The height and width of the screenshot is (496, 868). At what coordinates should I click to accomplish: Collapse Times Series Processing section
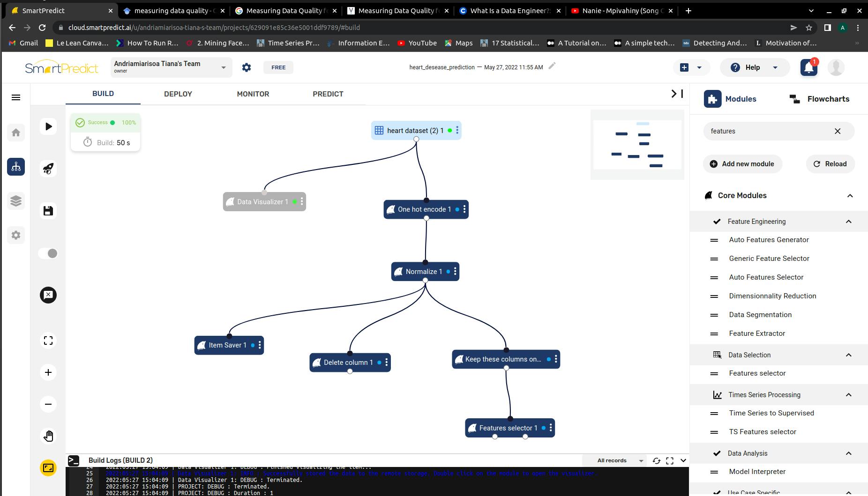849,395
